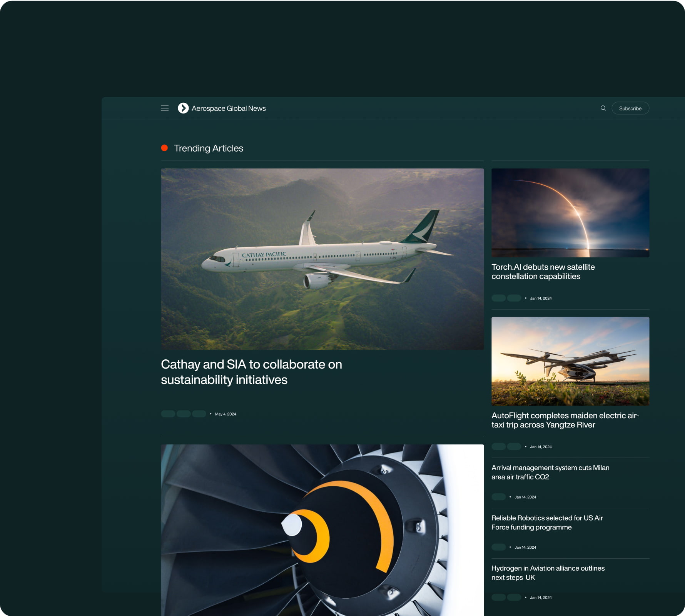Click the Trending Articles section heading
The image size is (685, 616).
tap(208, 148)
